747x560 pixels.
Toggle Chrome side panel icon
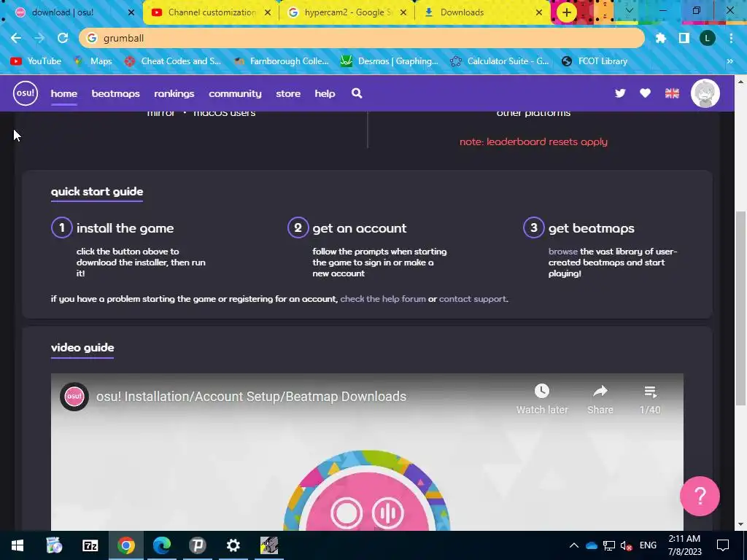(684, 38)
